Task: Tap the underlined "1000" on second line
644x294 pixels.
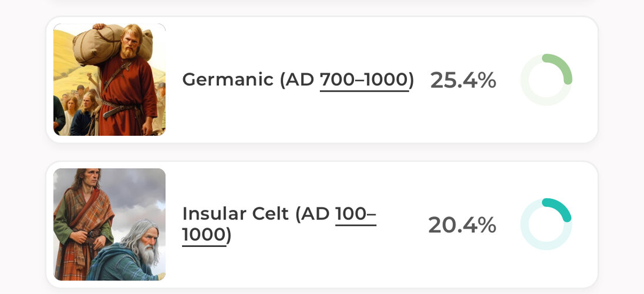Action: point(204,235)
